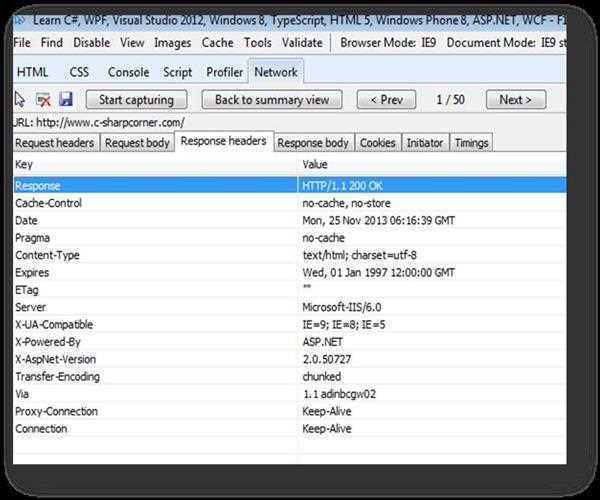Open the Cache menu

(x=217, y=43)
